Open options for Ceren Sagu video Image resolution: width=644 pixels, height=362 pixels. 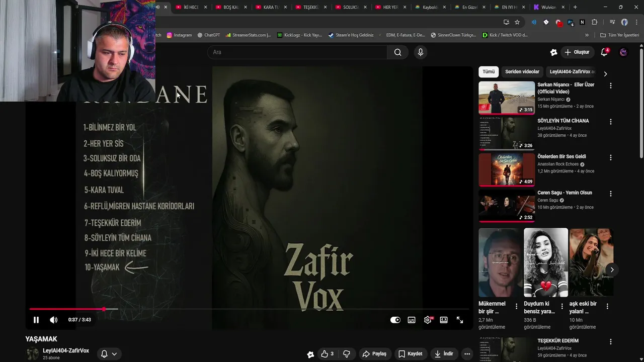611,194
